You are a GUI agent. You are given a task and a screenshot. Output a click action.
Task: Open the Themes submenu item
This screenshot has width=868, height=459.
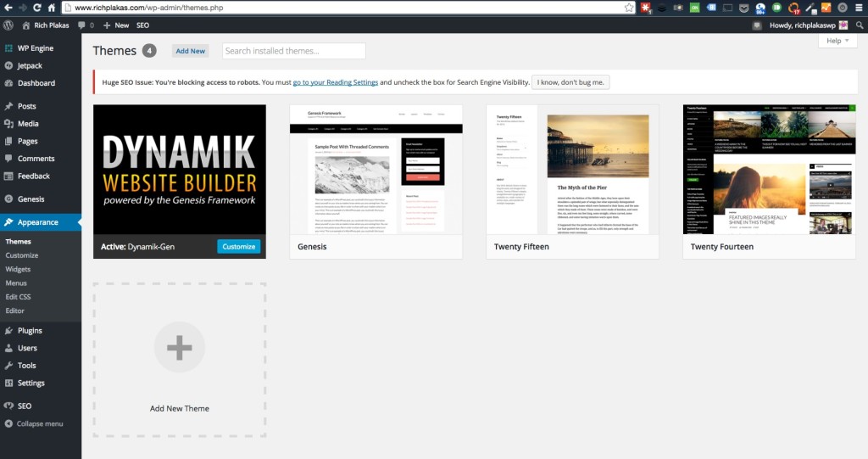point(19,242)
